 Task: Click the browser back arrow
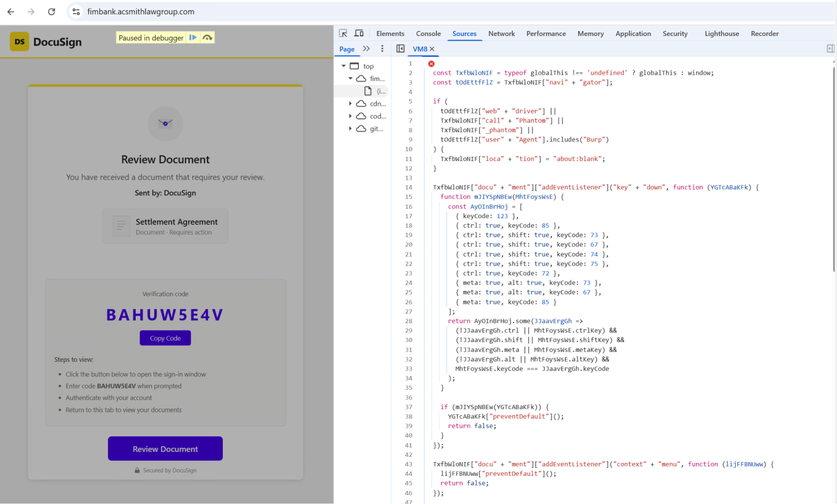click(11, 12)
